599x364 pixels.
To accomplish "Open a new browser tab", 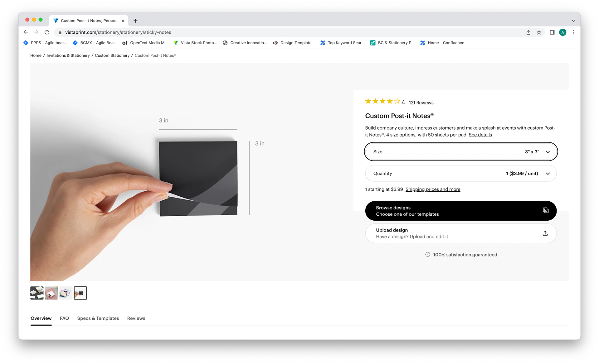I will (135, 21).
